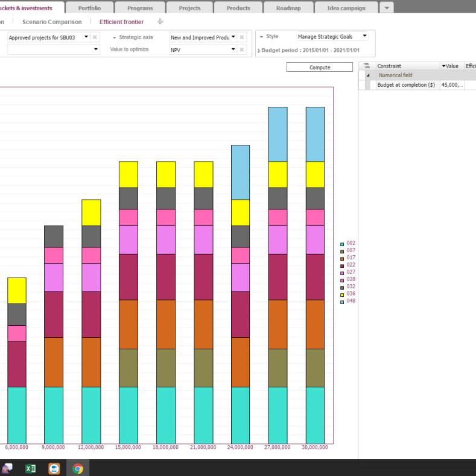Switch to the Roadmap tab
Viewport: 476px width, 476px height.
coord(288,8)
